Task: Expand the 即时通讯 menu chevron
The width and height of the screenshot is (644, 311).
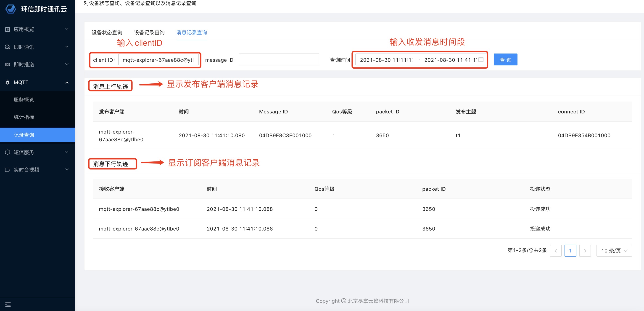Action: coord(67,47)
